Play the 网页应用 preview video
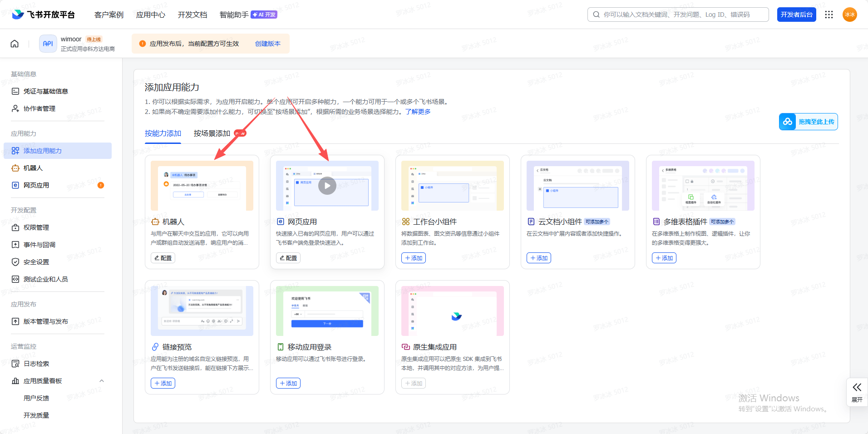The width and height of the screenshot is (868, 434). (327, 186)
